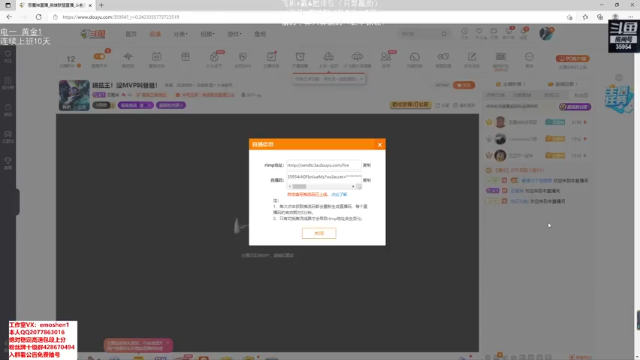The width and height of the screenshot is (640, 360).
Task: Open the people icon with NEW badge
Action: click(x=386, y=57)
